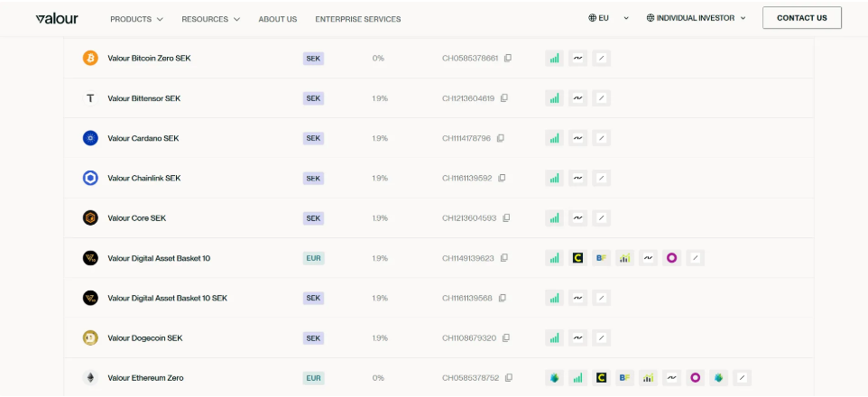Open Valour Bitcoin Zero SEK product
The width and height of the screenshot is (868, 397).
pyautogui.click(x=150, y=58)
